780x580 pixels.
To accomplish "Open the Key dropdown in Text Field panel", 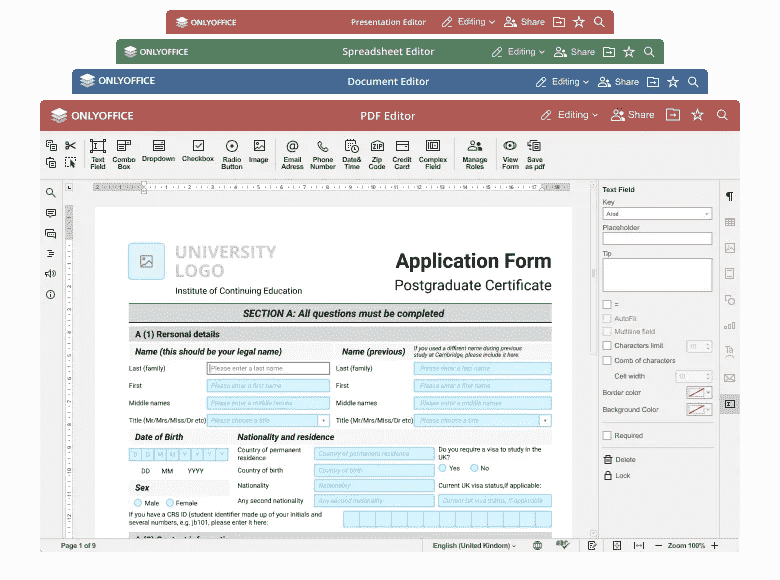I will point(657,214).
